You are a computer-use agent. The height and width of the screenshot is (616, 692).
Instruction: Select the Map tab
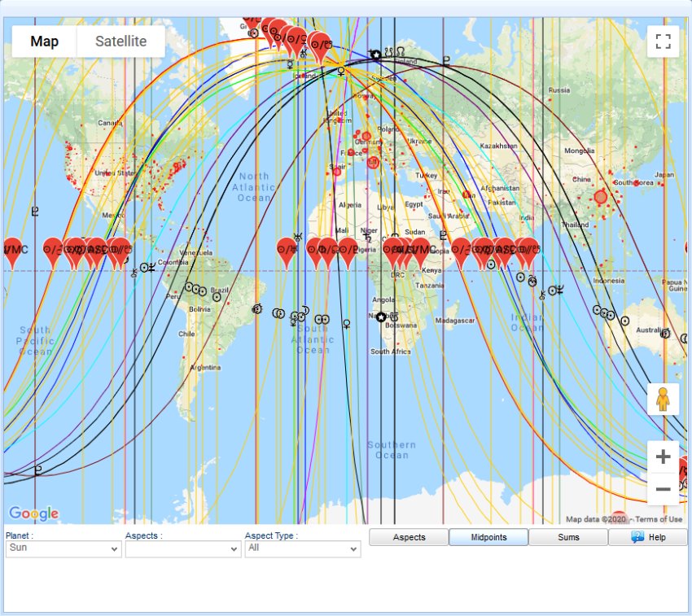[45, 41]
